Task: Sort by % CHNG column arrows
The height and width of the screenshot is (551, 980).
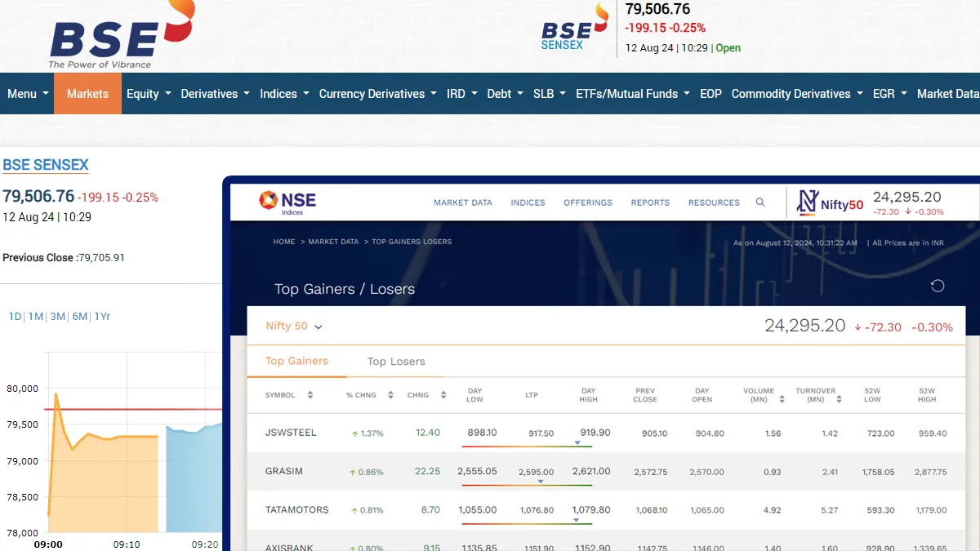Action: (392, 395)
